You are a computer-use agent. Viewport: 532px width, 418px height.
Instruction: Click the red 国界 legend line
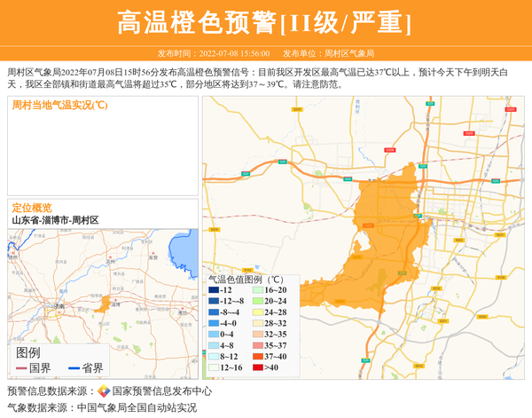click(x=21, y=368)
